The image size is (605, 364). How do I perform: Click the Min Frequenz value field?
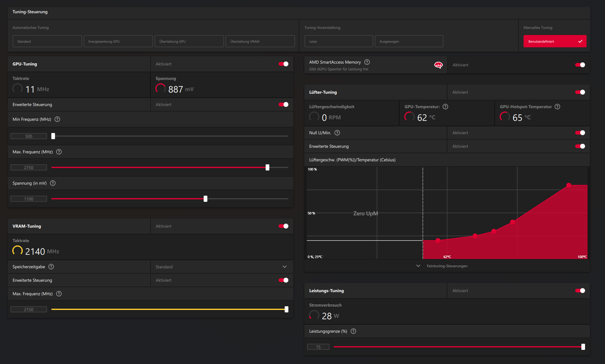(29, 136)
